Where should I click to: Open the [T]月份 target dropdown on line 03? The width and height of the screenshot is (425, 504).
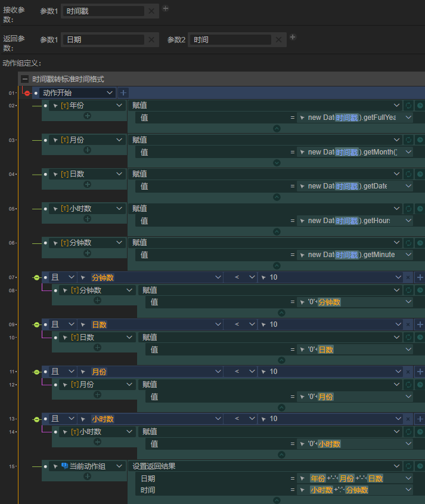pyautogui.click(x=119, y=140)
